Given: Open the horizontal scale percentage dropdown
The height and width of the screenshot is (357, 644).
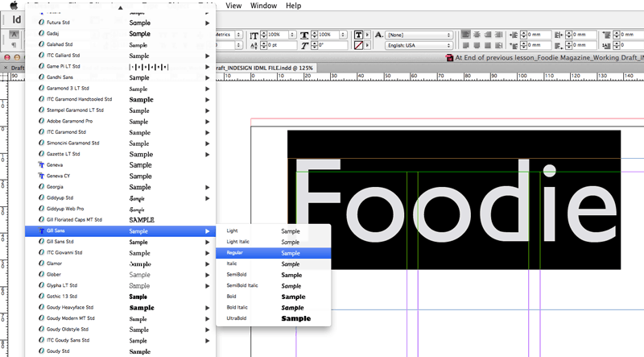Looking at the screenshot, I should 343,35.
